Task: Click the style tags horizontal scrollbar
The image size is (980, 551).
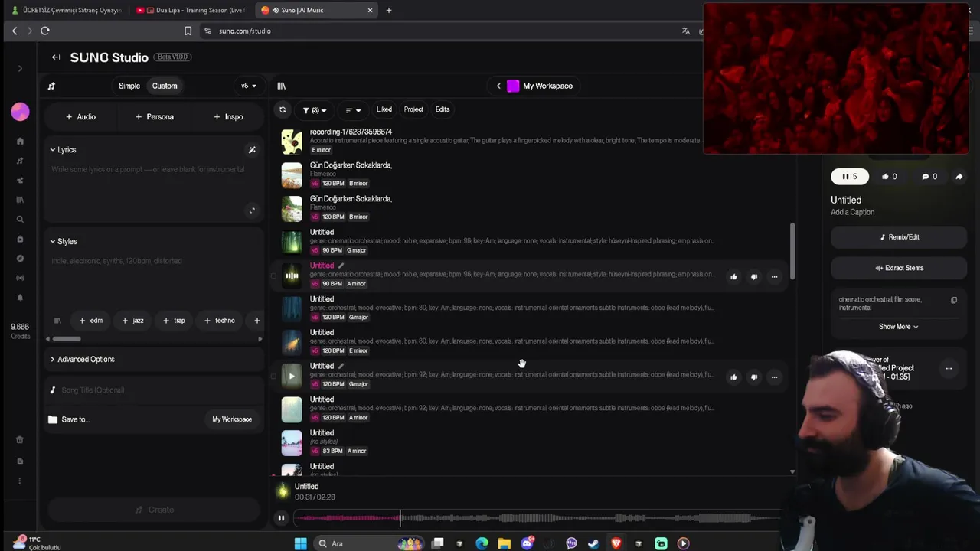Action: coord(66,339)
